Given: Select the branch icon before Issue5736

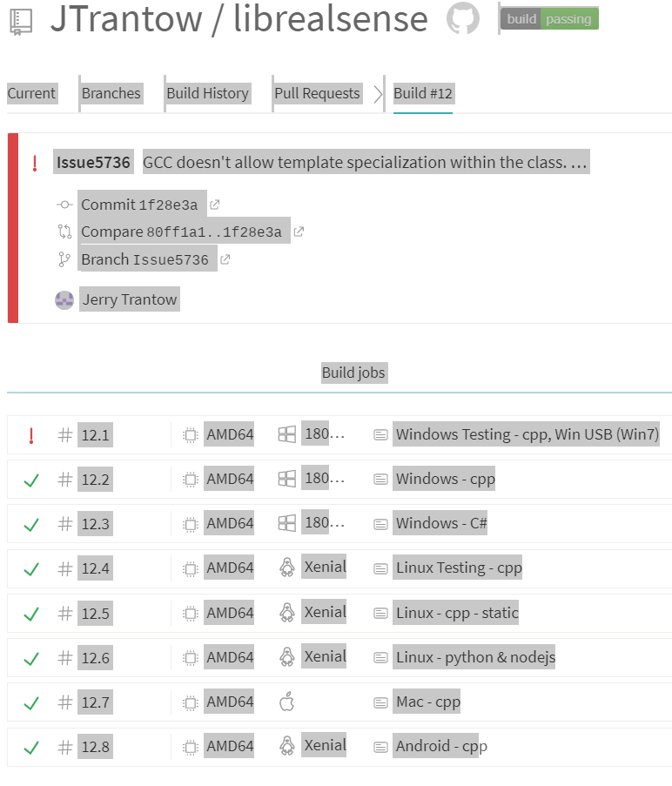Looking at the screenshot, I should [x=63, y=258].
